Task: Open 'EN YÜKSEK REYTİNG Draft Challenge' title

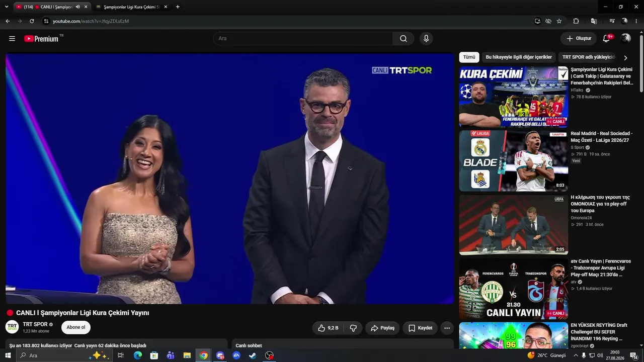Action: [x=599, y=332]
